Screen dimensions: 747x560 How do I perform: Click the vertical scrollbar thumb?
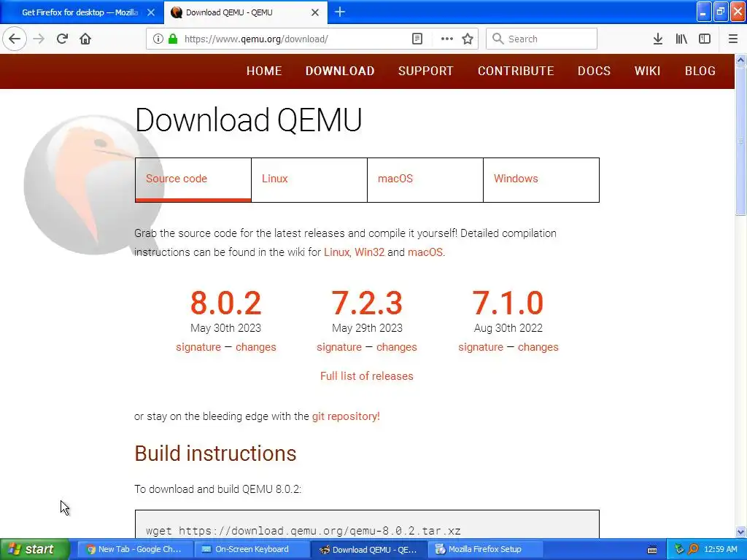pos(741,141)
